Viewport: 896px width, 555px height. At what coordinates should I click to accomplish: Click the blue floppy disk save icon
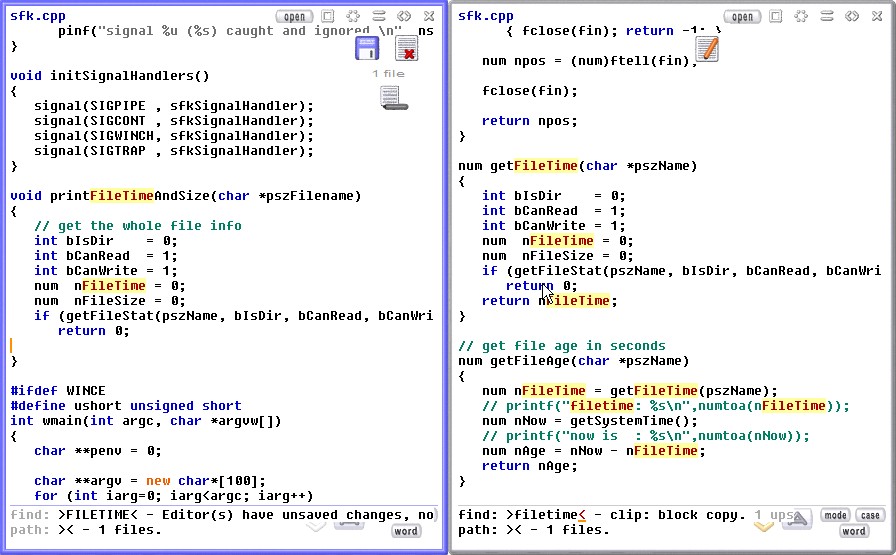(367, 48)
